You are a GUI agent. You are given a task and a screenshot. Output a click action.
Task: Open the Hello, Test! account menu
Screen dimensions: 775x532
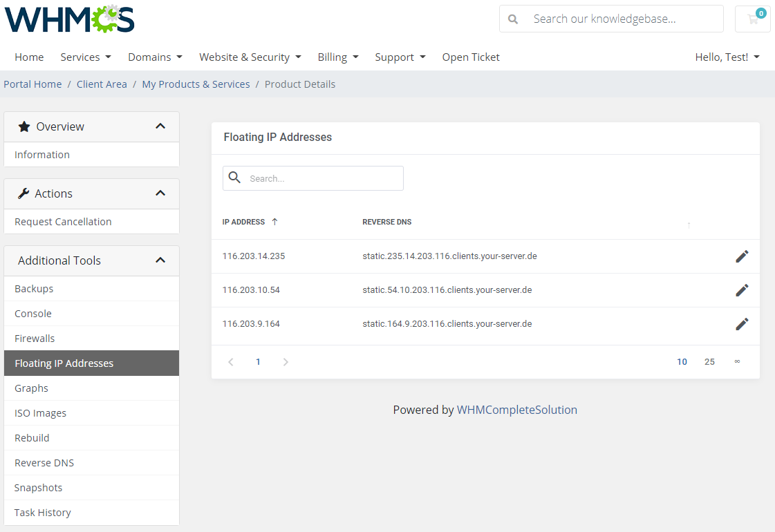coord(727,57)
